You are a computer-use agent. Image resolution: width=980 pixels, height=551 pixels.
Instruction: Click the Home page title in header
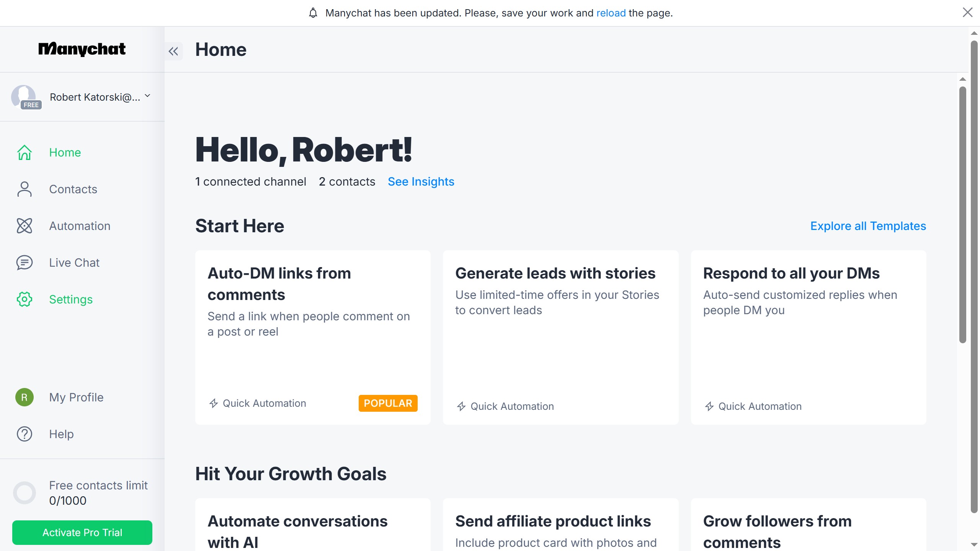pyautogui.click(x=221, y=50)
